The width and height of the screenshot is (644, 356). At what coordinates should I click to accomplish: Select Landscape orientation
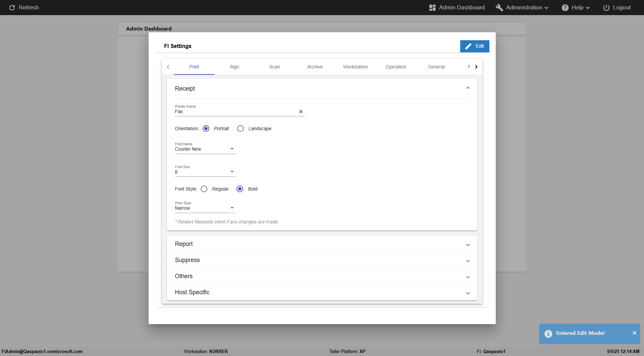tap(240, 129)
